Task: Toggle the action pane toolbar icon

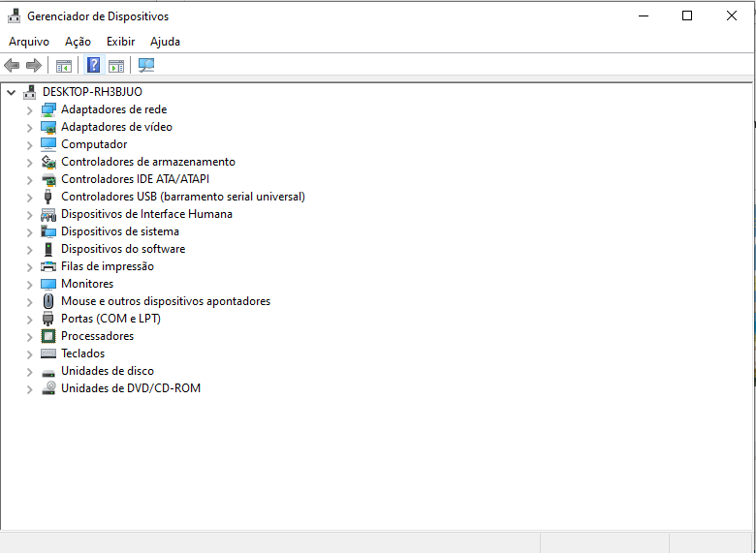Action: [116, 66]
